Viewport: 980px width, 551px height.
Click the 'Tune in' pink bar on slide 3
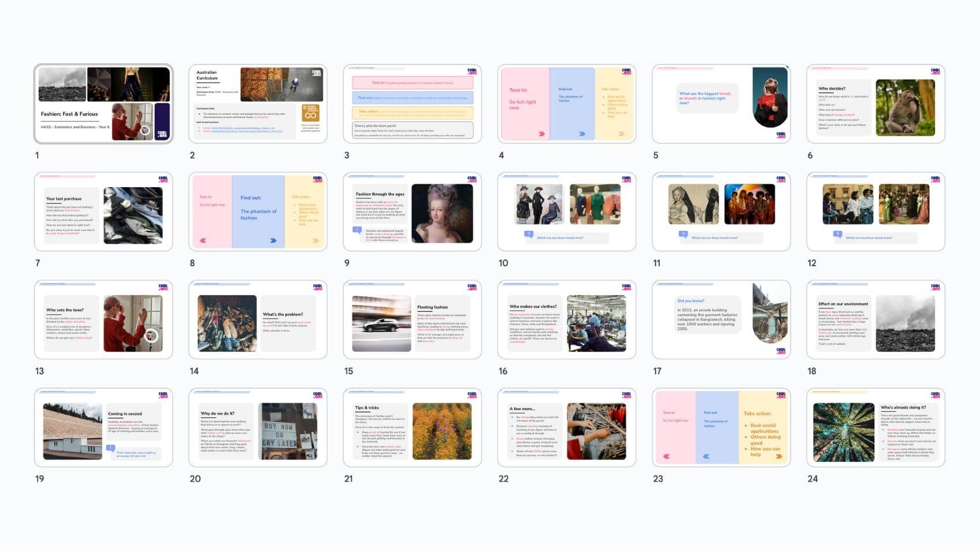tap(412, 83)
